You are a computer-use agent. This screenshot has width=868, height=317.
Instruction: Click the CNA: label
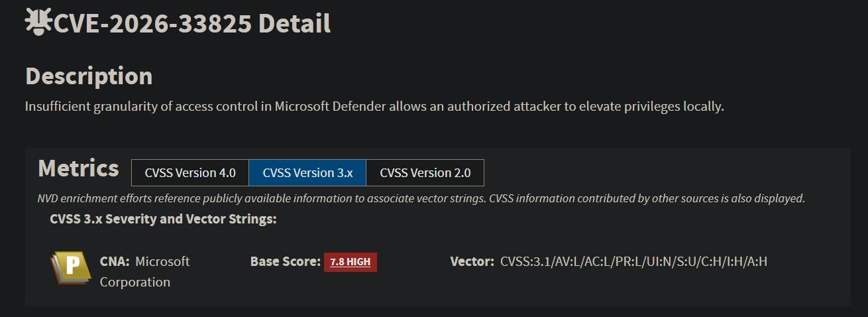point(115,261)
